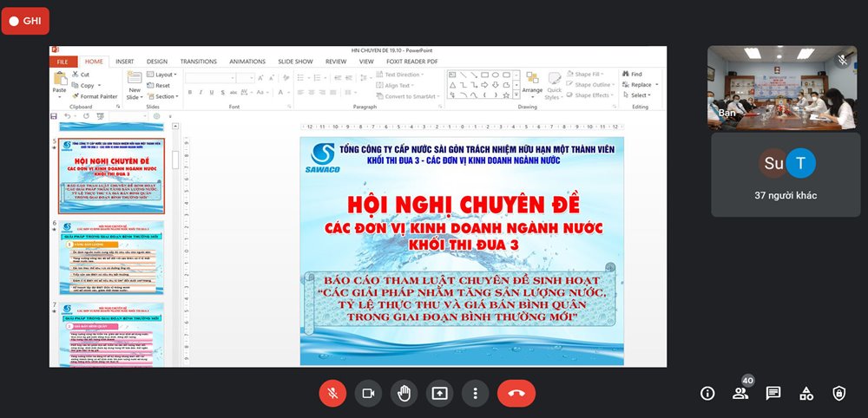868x418 pixels.
Task: Open the SLIDE SHOW ribbon tab
Action: point(295,62)
